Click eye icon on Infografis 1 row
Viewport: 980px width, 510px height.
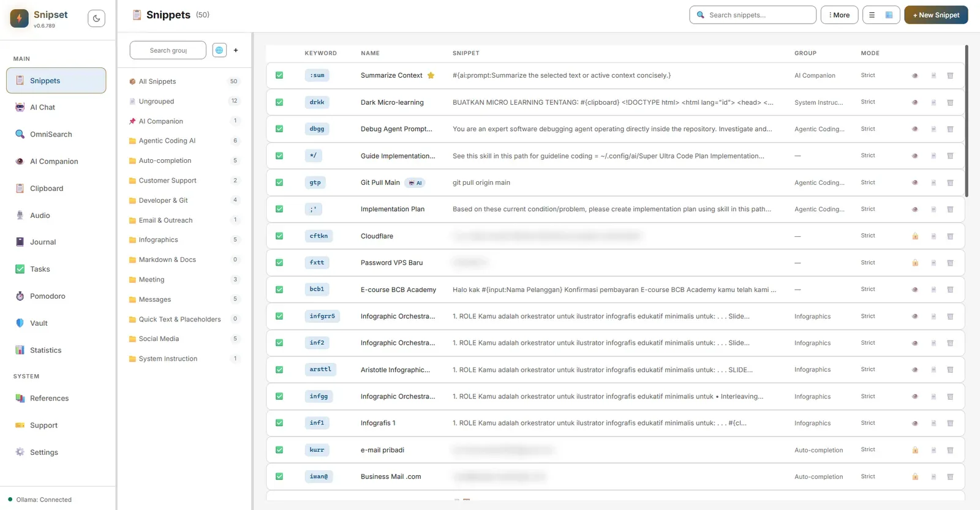point(915,423)
